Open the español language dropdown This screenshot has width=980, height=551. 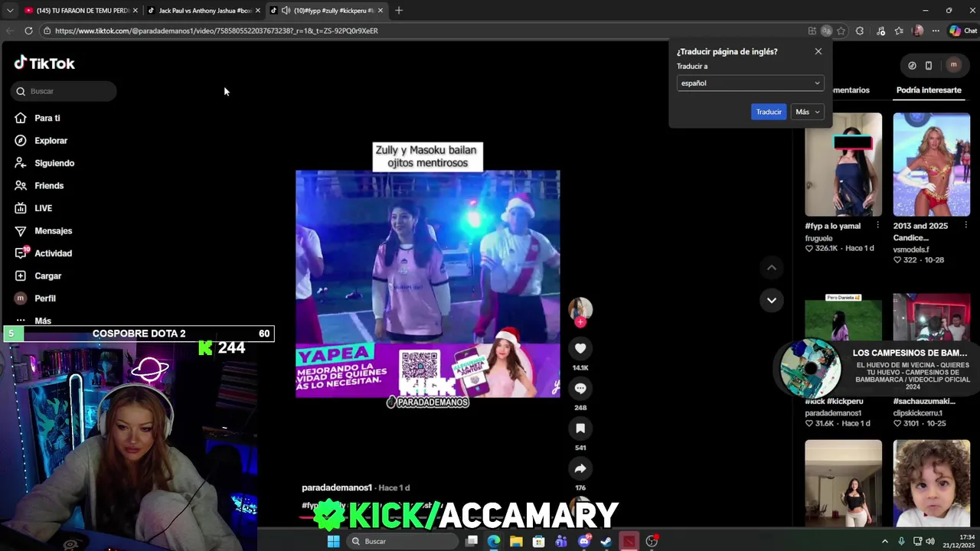pos(750,83)
